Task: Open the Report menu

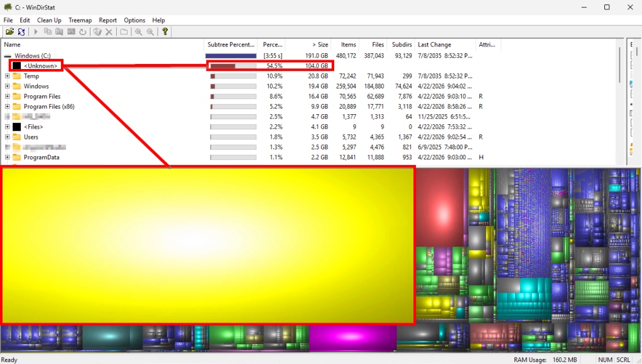Action: pos(107,20)
